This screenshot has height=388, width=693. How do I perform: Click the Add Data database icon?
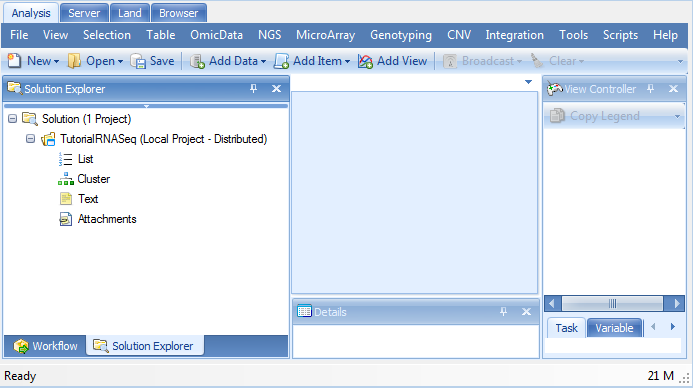(197, 61)
